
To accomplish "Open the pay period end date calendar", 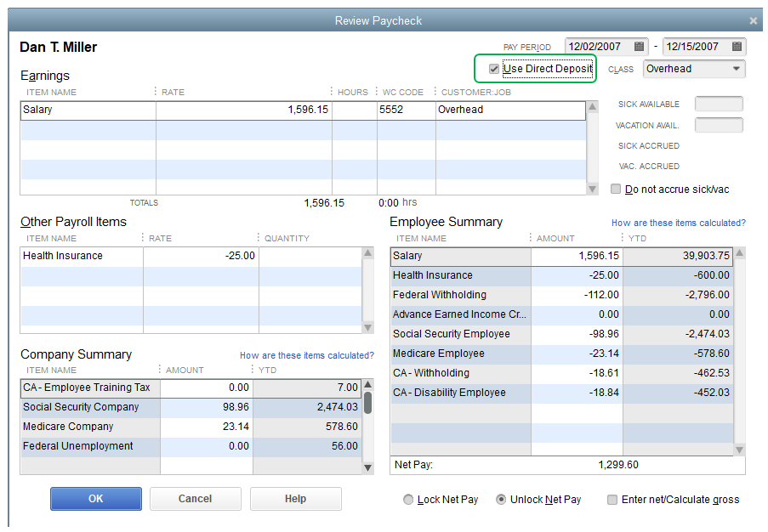I will (x=737, y=47).
